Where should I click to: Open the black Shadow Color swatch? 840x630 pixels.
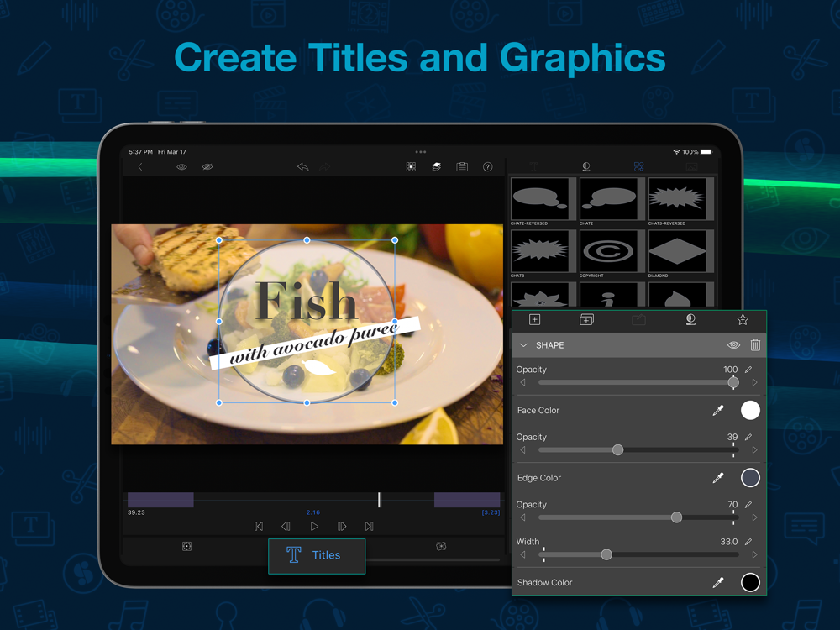[x=750, y=583]
